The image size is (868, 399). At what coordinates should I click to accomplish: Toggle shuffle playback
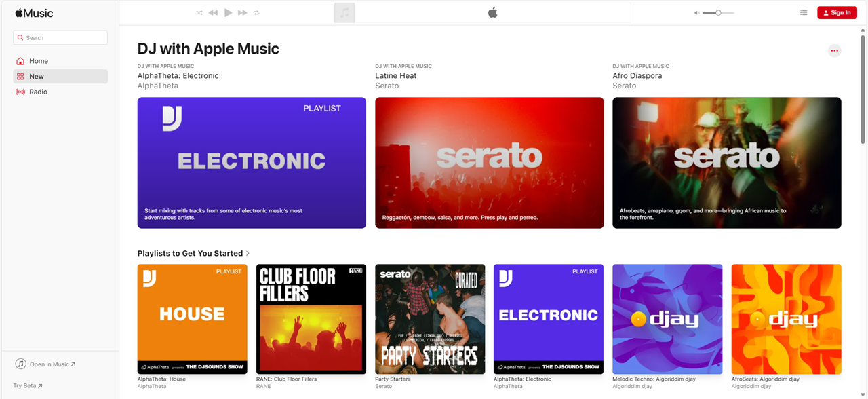[x=199, y=13]
